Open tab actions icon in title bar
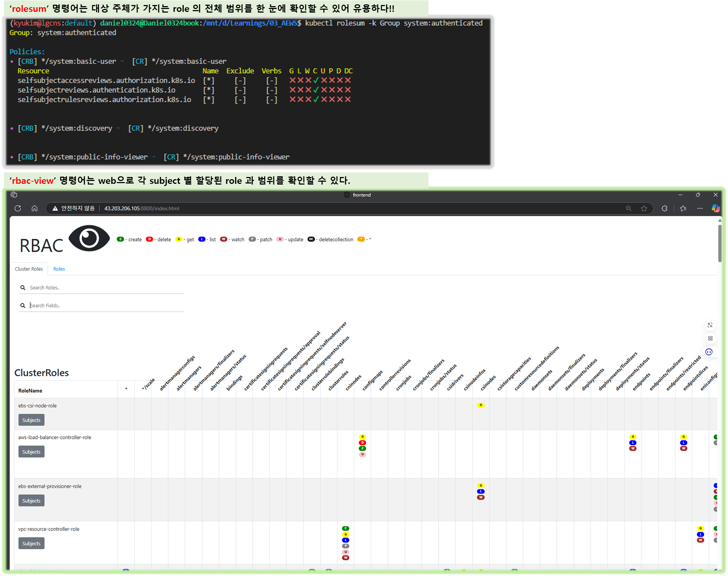This screenshot has height=576, width=728. (14, 195)
